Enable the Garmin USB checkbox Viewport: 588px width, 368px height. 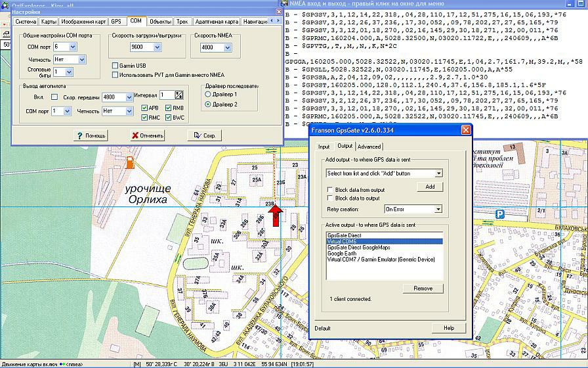[115, 66]
